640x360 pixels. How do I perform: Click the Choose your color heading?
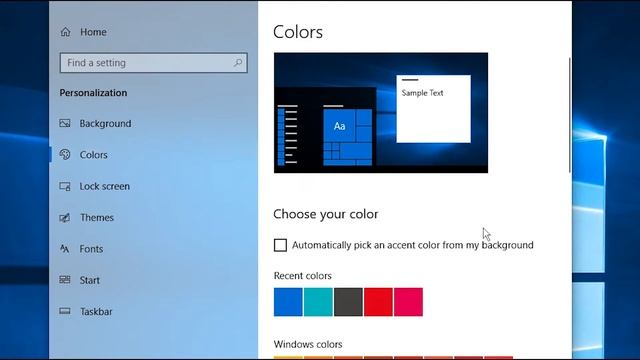click(326, 214)
